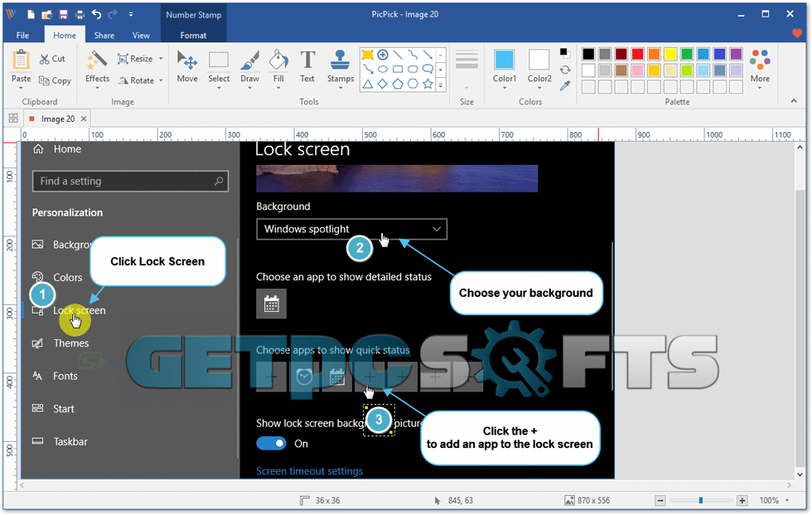
Task: Open the Size line thickness dropdown
Action: (x=466, y=88)
